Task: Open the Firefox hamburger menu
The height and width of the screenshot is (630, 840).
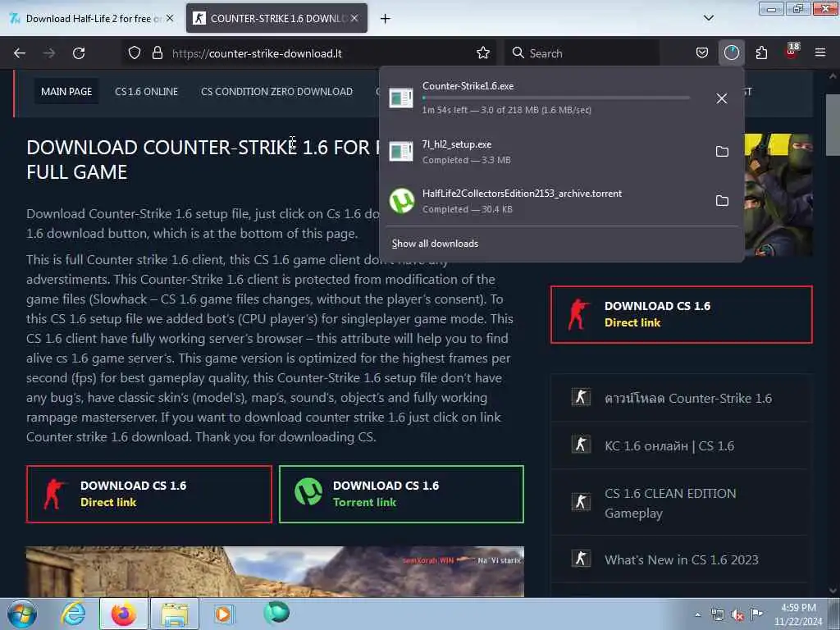Action: [820, 53]
